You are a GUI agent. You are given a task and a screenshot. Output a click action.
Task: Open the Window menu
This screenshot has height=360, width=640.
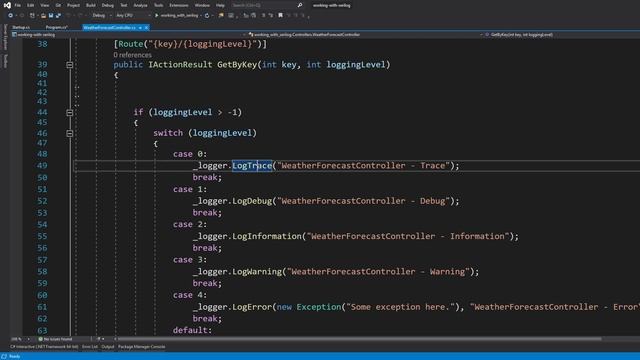(x=202, y=5)
